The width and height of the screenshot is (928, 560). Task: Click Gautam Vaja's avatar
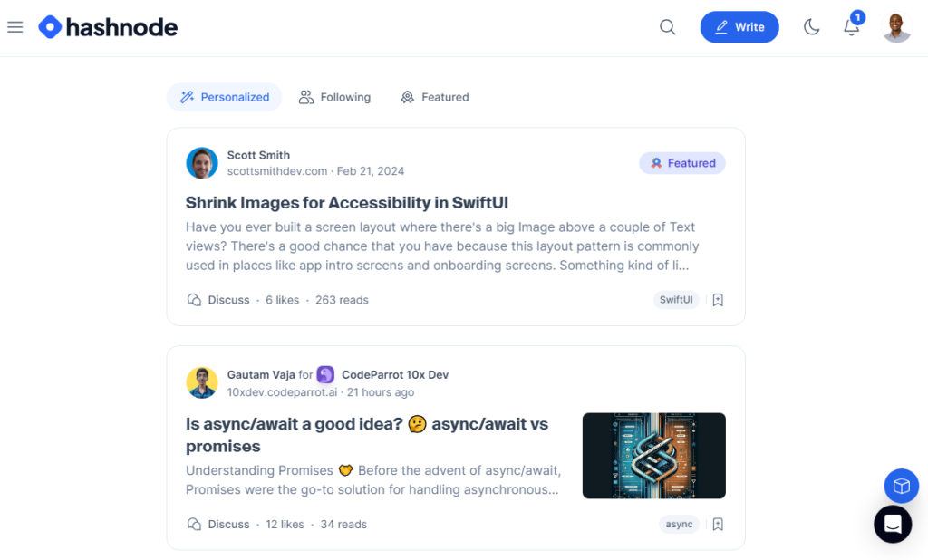pyautogui.click(x=202, y=382)
